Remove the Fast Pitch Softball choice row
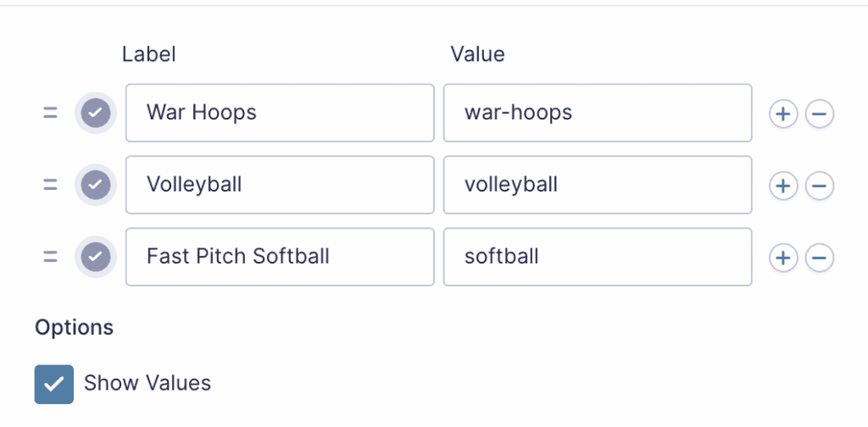868x427 pixels. pos(820,257)
